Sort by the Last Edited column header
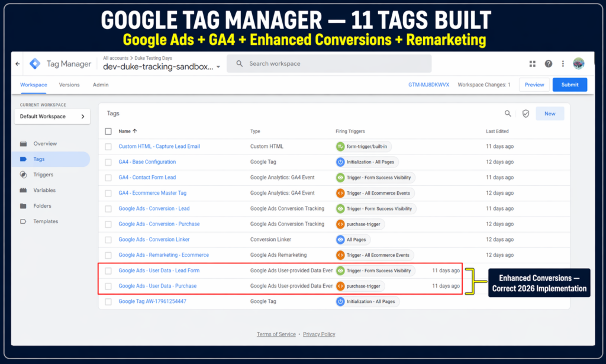This screenshot has width=606, height=364. point(497,131)
